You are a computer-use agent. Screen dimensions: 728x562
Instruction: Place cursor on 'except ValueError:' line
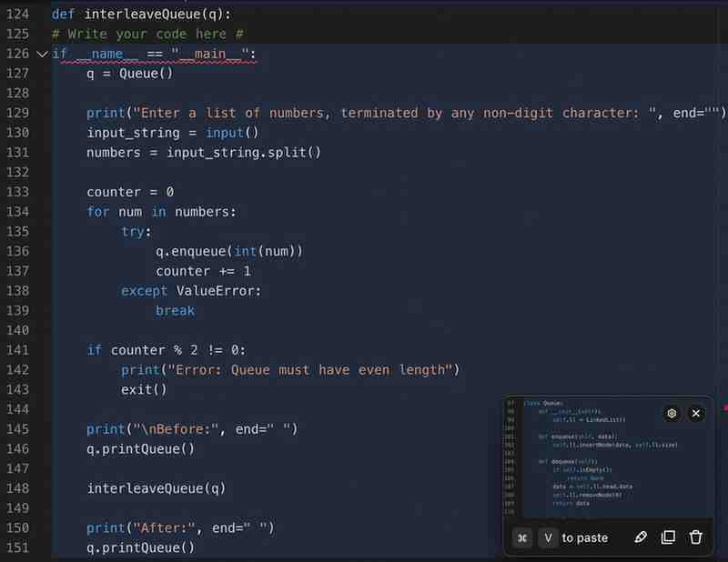(191, 291)
